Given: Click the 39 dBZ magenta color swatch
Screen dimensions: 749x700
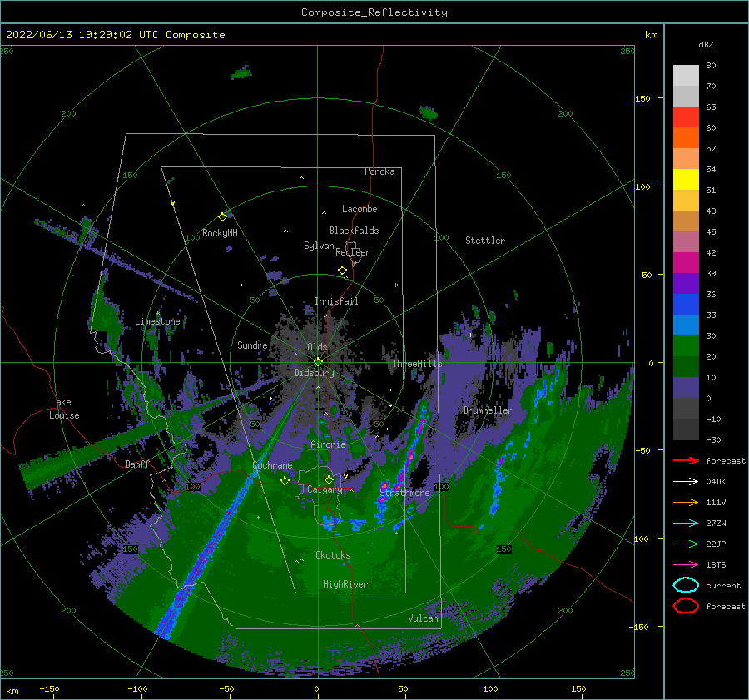Looking at the screenshot, I should coord(686,262).
